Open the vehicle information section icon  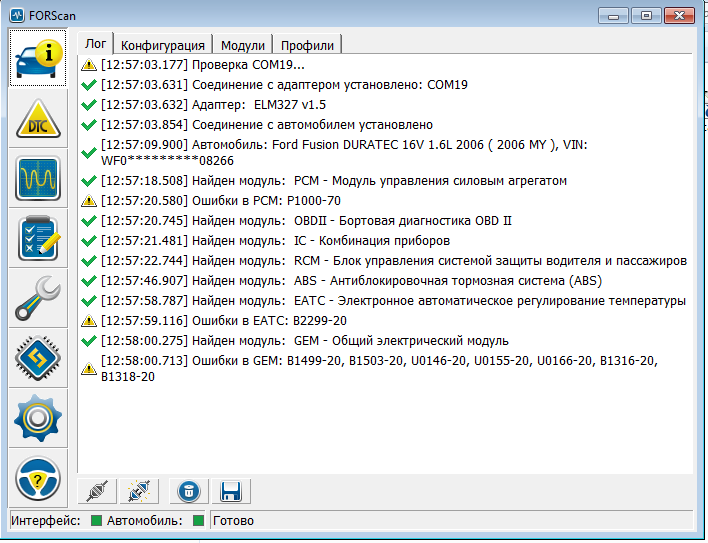tap(38, 58)
